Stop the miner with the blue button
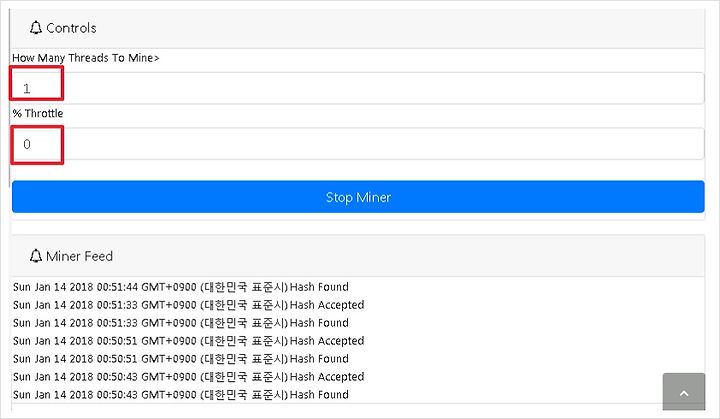Viewport: 720px width, 419px height. click(x=358, y=197)
